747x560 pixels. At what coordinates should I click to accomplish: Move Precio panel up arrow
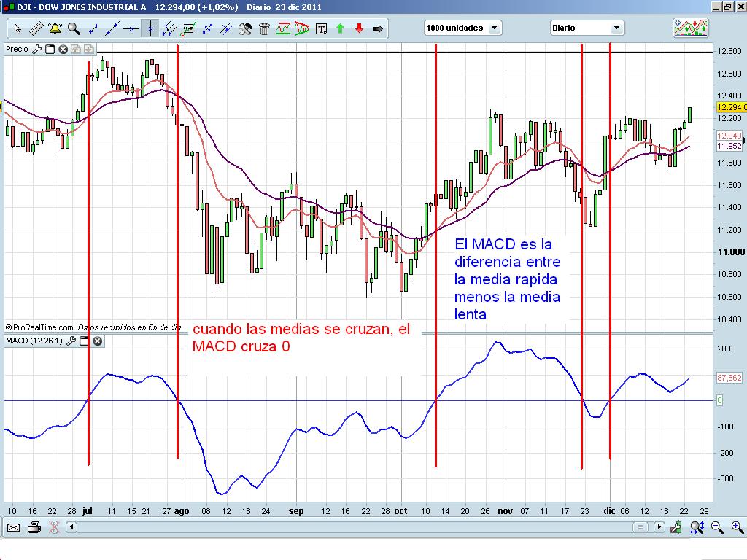(x=76, y=49)
